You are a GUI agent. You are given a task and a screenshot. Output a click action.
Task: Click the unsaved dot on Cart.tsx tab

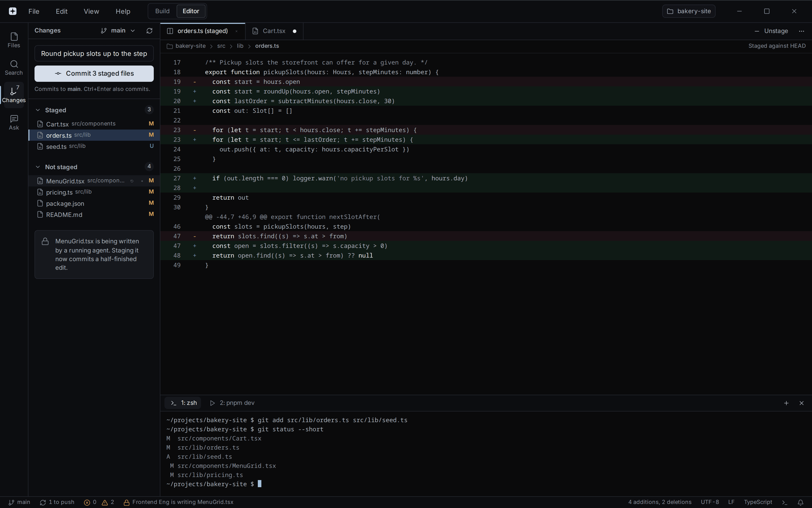click(295, 31)
